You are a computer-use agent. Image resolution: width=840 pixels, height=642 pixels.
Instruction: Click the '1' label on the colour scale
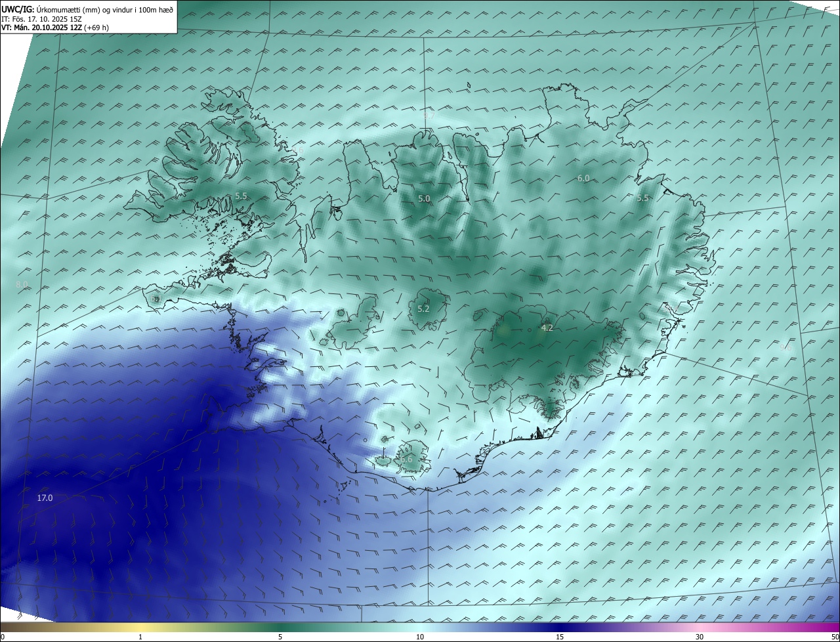pos(140,637)
